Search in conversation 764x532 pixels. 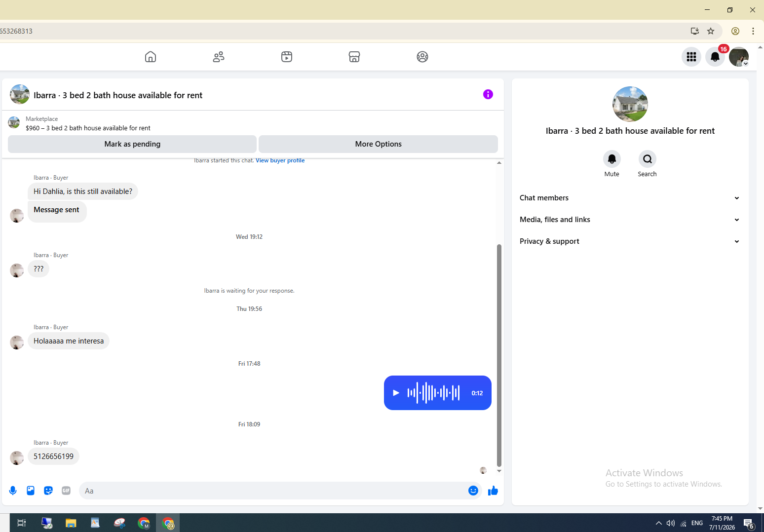pyautogui.click(x=648, y=159)
